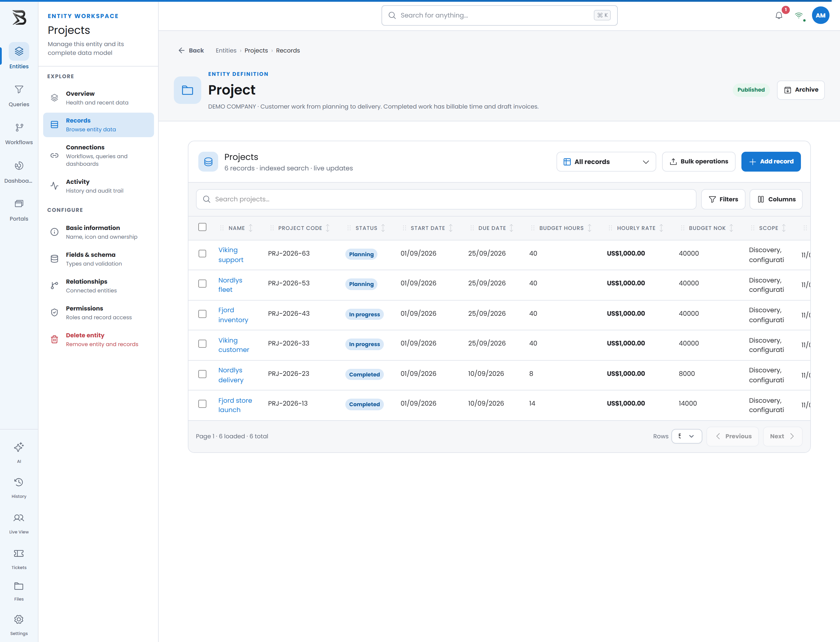Viewport: 840px width, 642px height.
Task: Select the Fjord inventory row checkbox
Action: [202, 314]
